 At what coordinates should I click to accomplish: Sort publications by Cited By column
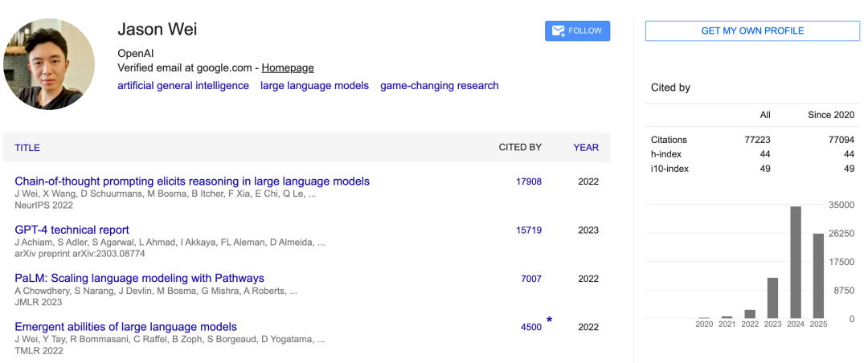point(520,147)
